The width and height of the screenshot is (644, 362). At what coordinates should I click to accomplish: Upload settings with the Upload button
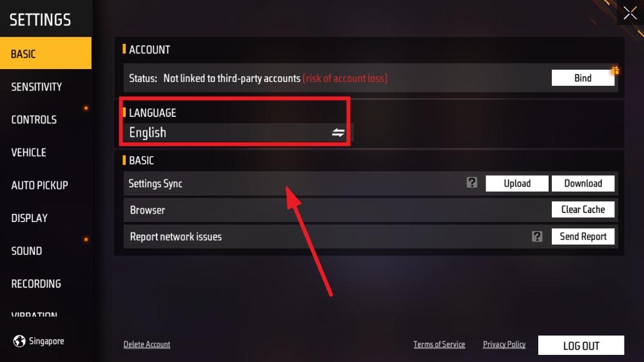(x=517, y=183)
